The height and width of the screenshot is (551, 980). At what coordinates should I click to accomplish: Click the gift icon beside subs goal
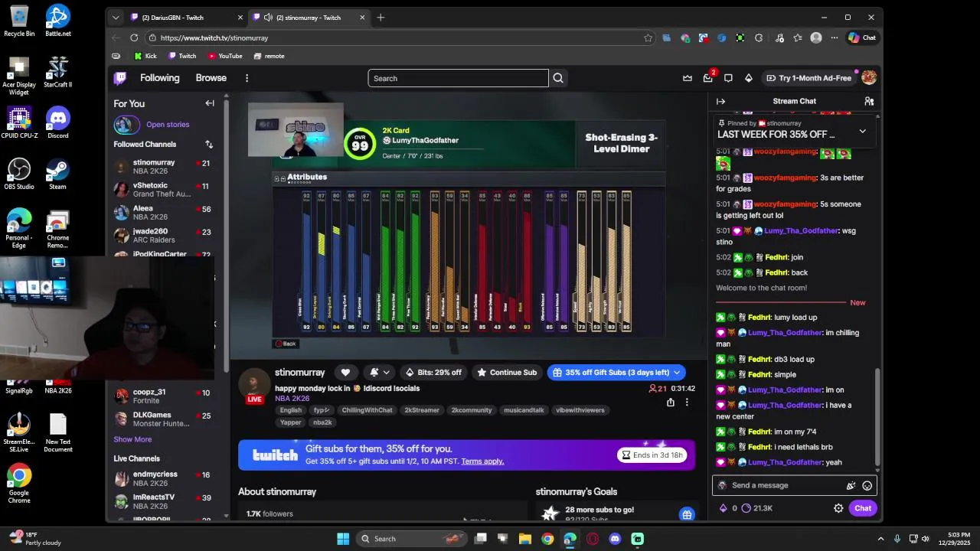click(x=687, y=514)
